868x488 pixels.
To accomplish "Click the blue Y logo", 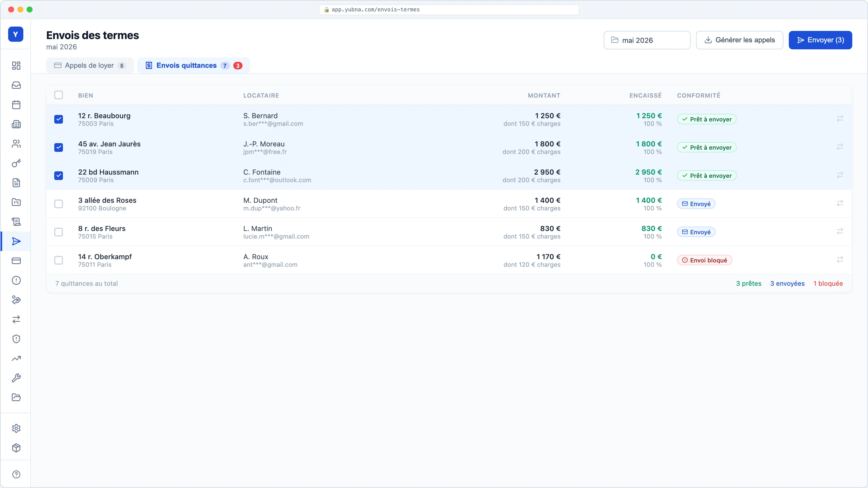I will point(15,34).
